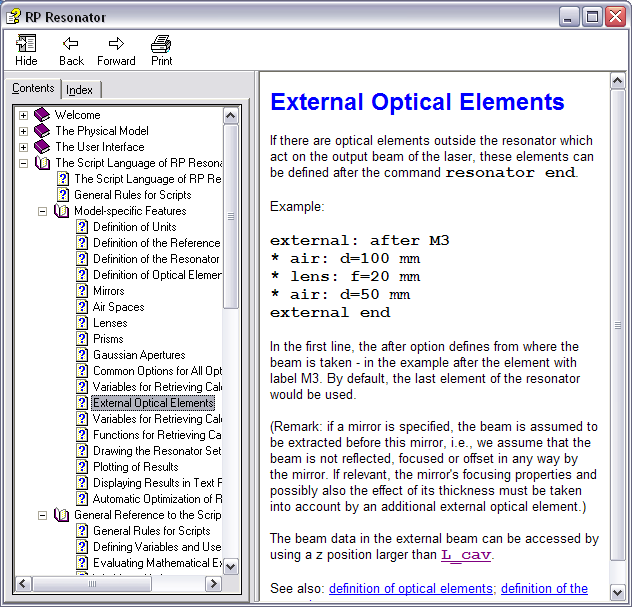This screenshot has height=607, width=632.
Task: Open Functions for Retrieving topic
Action: [x=157, y=435]
